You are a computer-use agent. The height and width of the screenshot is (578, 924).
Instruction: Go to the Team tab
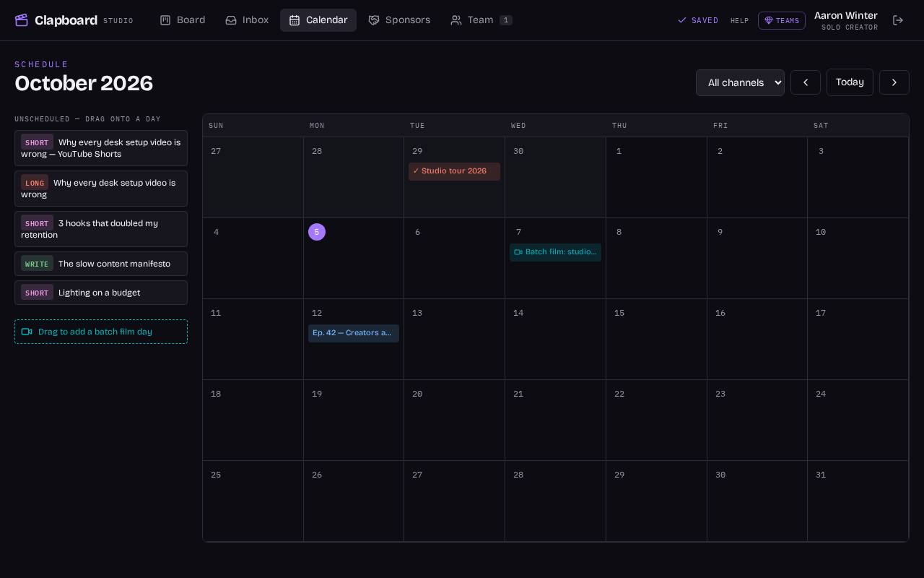click(x=481, y=20)
